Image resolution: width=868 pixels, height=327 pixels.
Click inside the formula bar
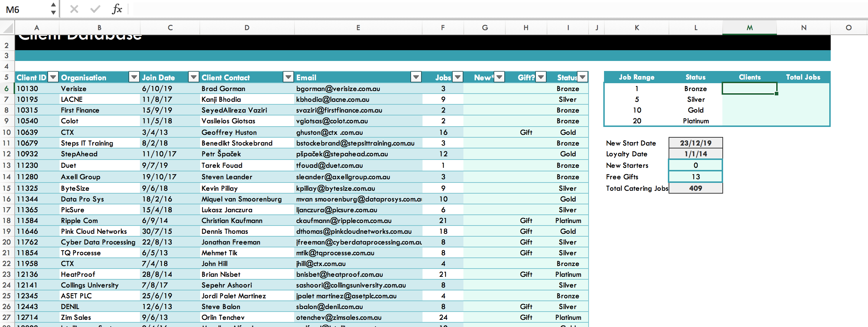(251, 9)
